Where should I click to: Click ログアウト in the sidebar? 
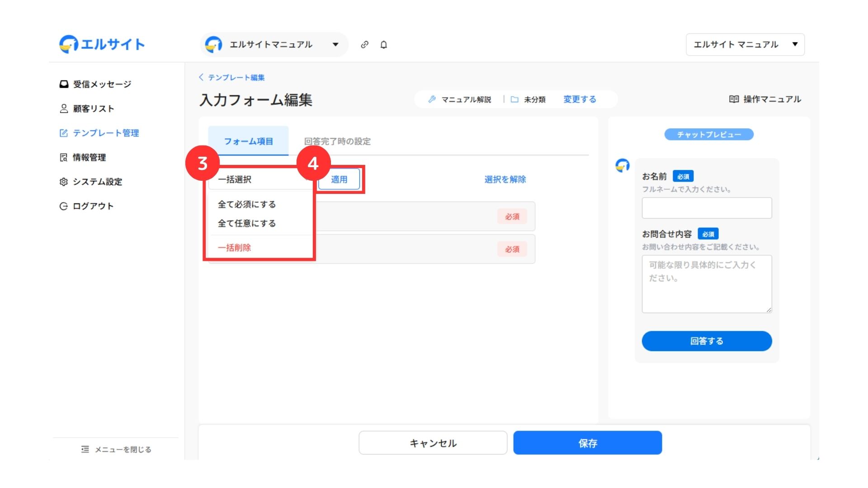[x=87, y=206]
